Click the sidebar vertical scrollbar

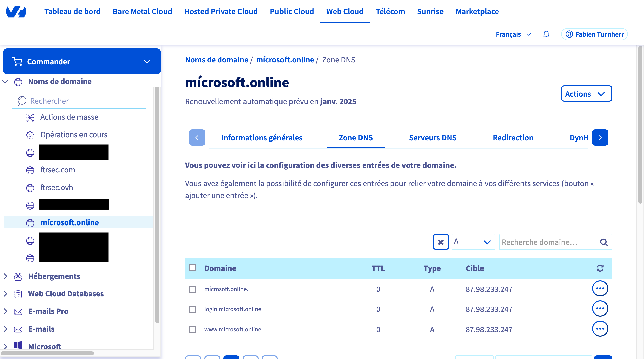click(x=157, y=205)
